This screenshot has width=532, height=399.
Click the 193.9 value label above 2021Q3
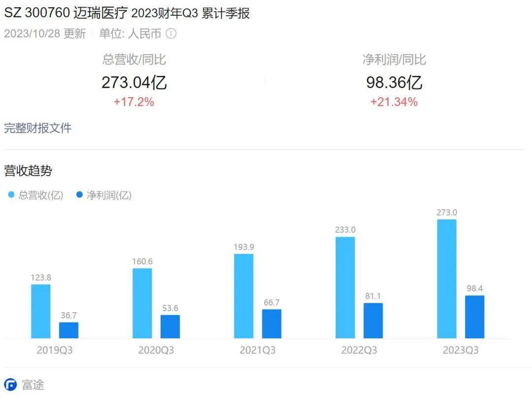point(244,247)
